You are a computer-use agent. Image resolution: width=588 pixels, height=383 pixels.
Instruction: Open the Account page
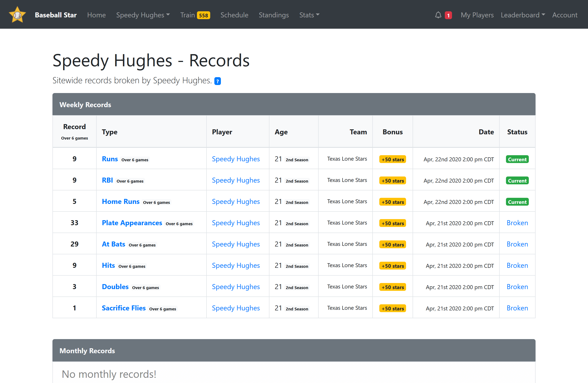(564, 15)
